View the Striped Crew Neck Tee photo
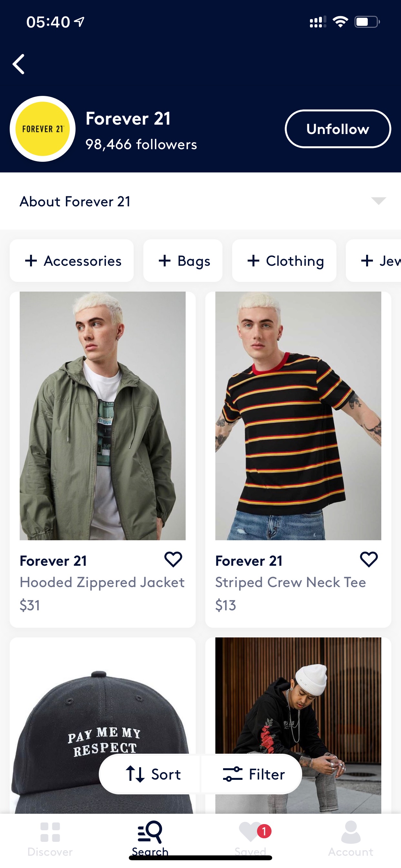Image resolution: width=401 pixels, height=868 pixels. 298,416
